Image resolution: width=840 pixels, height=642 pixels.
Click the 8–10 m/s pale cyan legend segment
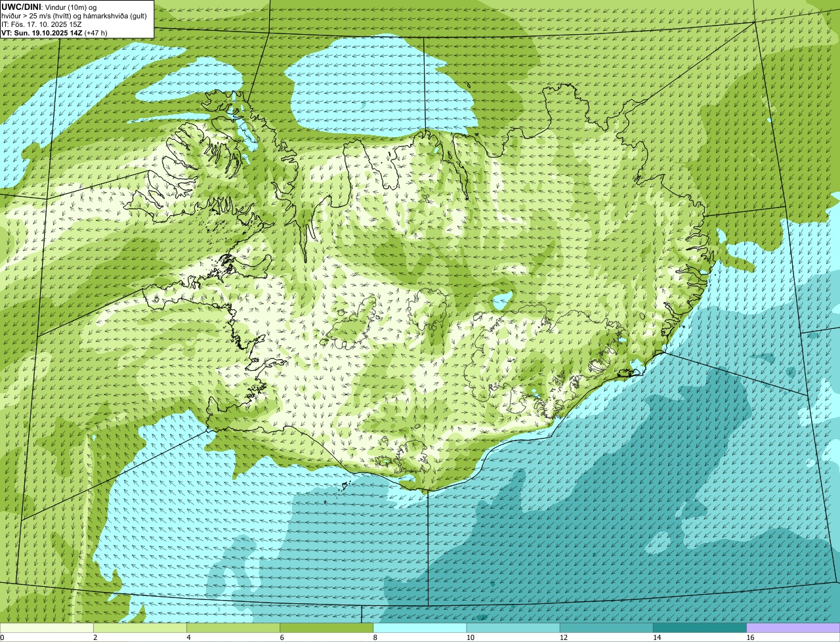pyautogui.click(x=420, y=628)
